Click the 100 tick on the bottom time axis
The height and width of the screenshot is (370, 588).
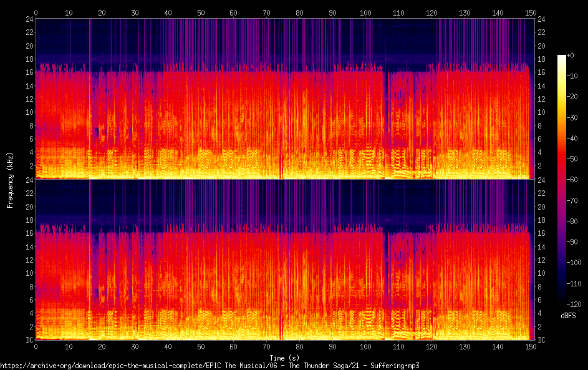pos(365,347)
